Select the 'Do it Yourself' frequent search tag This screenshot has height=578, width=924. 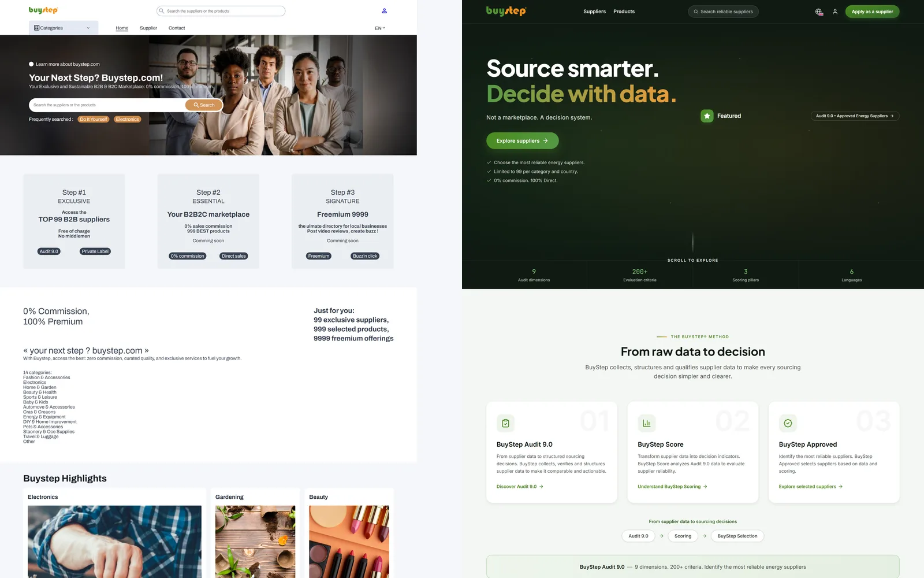pos(94,120)
